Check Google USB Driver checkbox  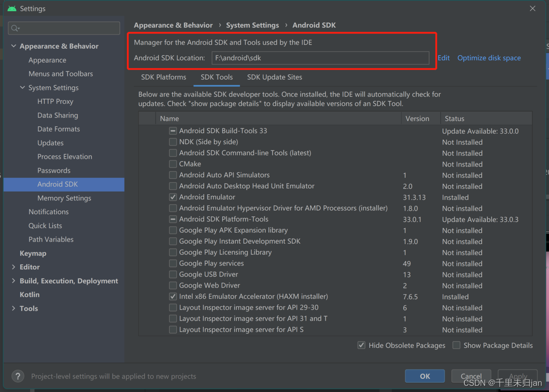(173, 275)
